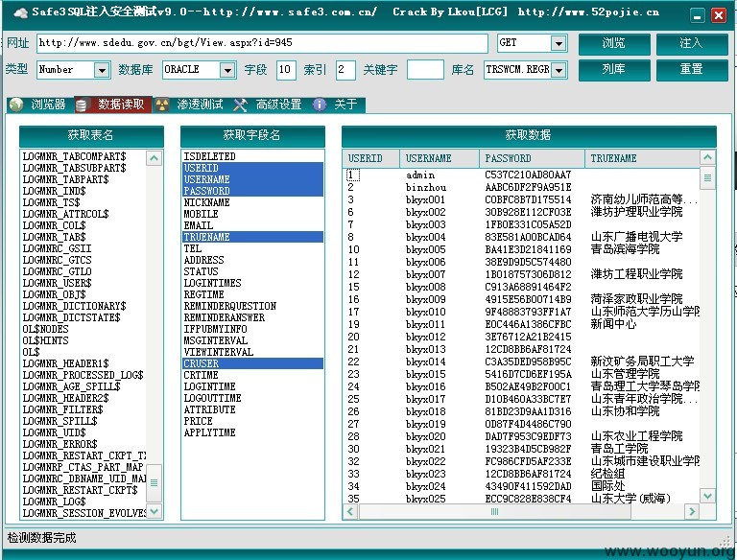The height and width of the screenshot is (560, 737).
Task: Click the 关键字 keyword input box
Action: pyautogui.click(x=425, y=70)
